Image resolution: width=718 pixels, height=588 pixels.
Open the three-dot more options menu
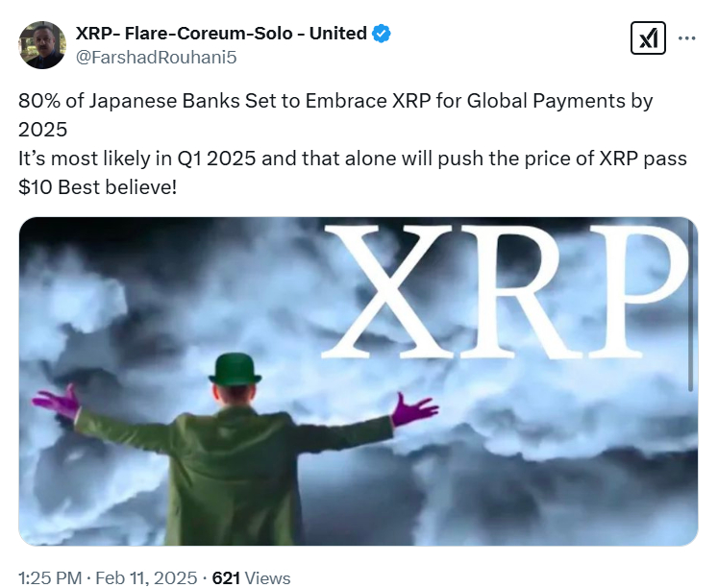tap(686, 38)
